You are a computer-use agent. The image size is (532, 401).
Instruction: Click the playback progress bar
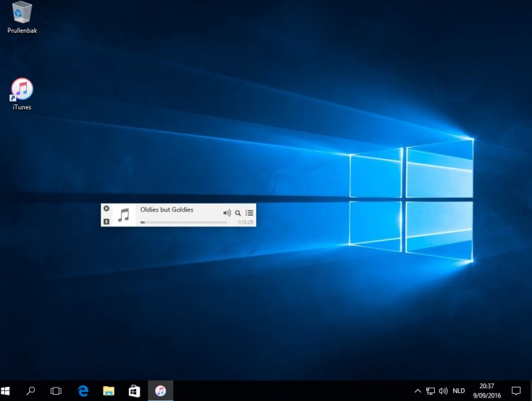click(184, 222)
